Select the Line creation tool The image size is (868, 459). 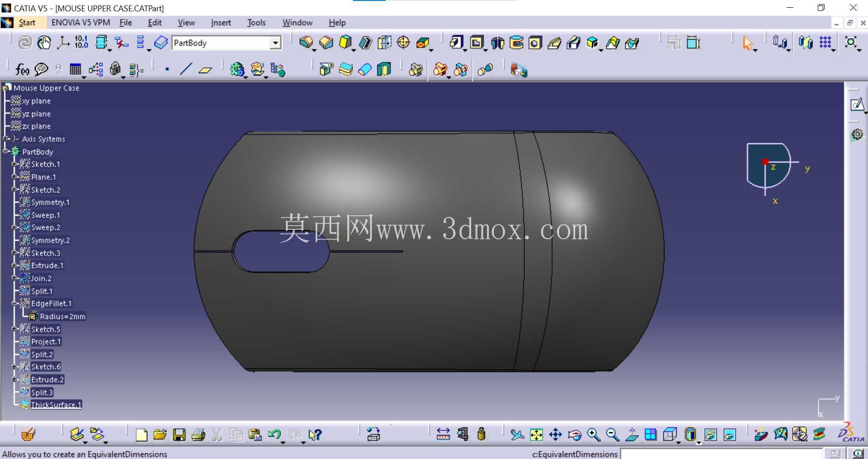click(186, 69)
